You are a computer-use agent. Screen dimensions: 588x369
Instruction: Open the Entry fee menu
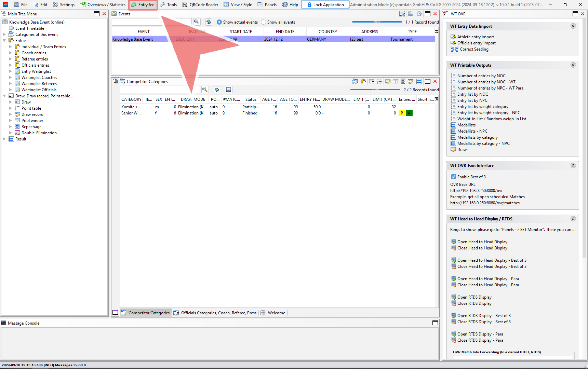click(x=143, y=5)
